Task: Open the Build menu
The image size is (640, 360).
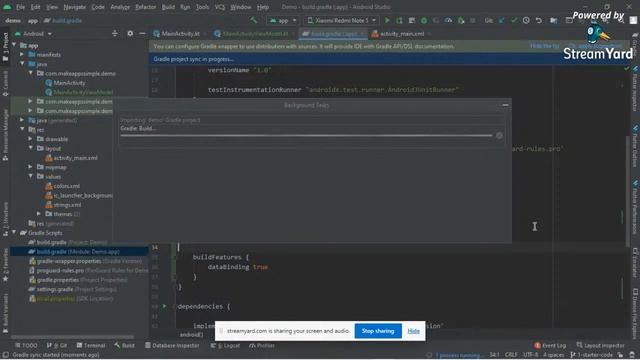Action: (168, 7)
